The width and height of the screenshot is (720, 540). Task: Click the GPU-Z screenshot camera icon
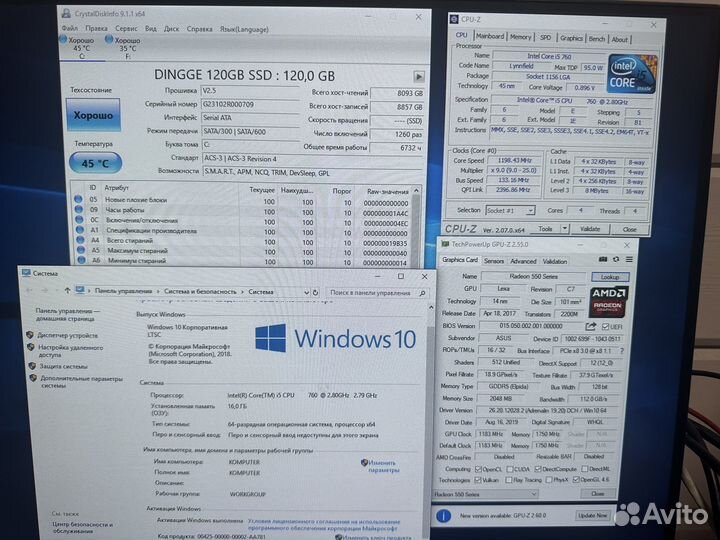pyautogui.click(x=603, y=259)
